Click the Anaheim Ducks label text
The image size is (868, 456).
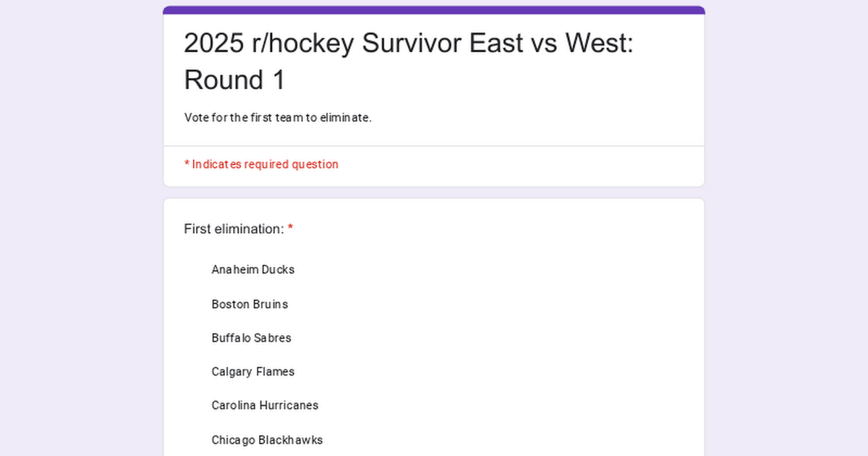pos(252,269)
